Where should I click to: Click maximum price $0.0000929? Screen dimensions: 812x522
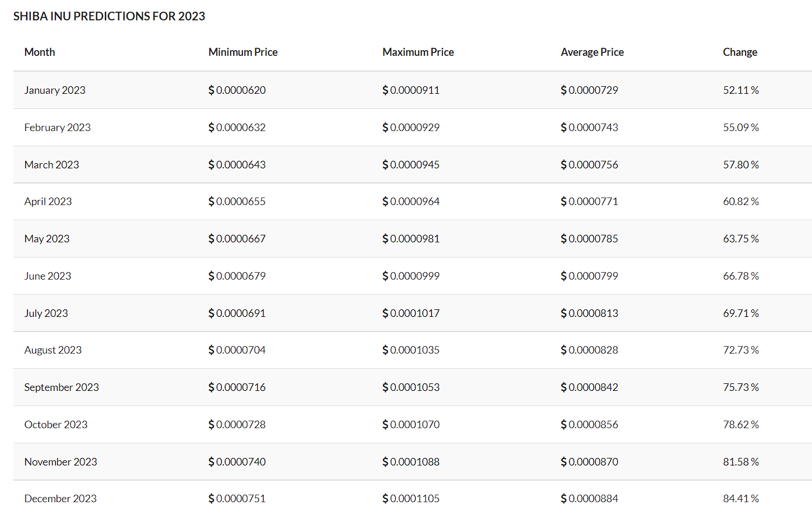(x=411, y=127)
